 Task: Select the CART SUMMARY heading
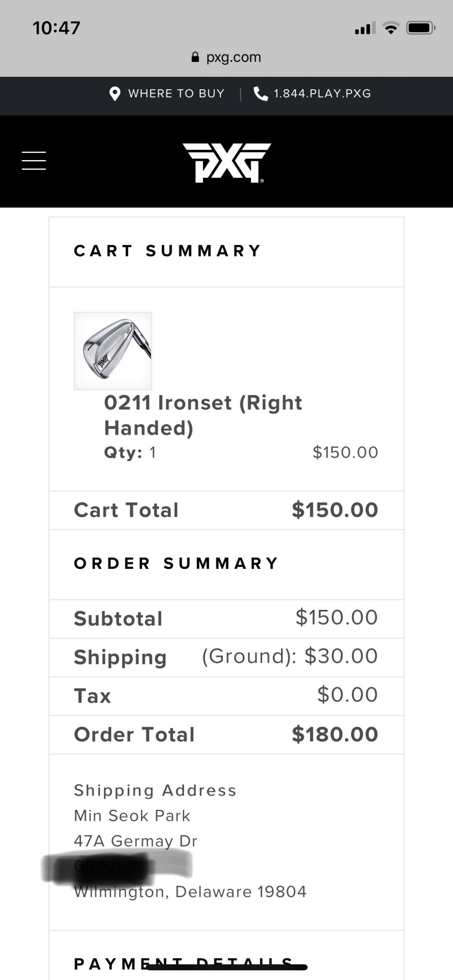168,251
